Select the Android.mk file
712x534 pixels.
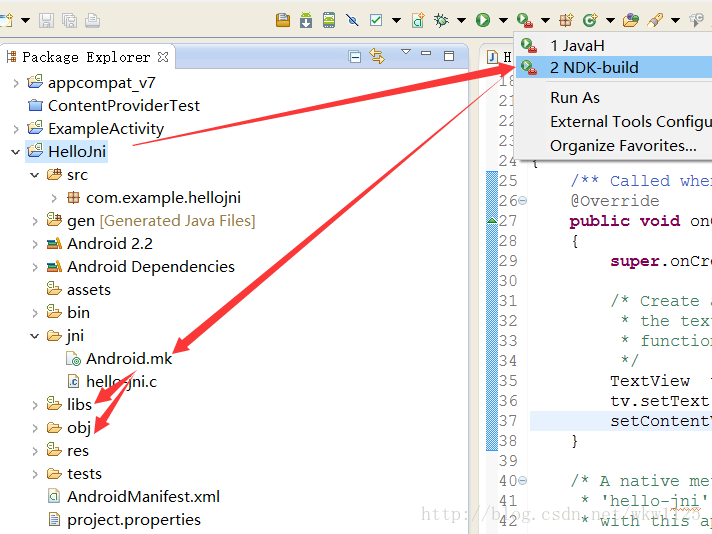tap(119, 359)
